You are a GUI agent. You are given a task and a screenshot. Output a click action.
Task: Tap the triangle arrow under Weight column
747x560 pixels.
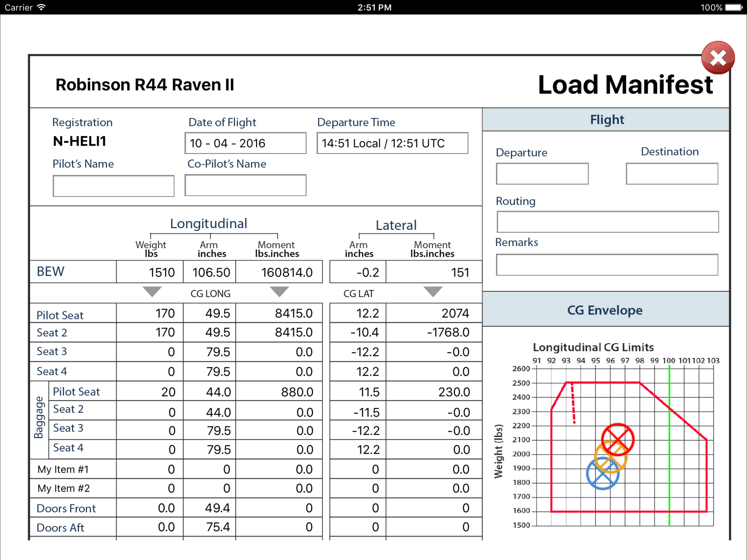[152, 291]
